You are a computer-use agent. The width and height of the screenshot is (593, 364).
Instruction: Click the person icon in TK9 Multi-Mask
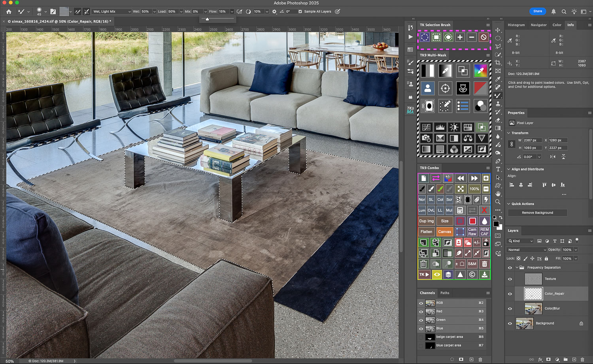tap(427, 88)
